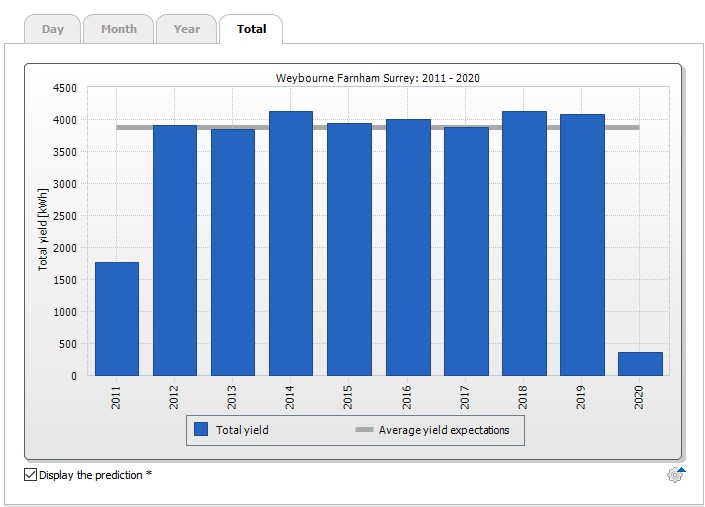This screenshot has height=507, width=705.
Task: Open chart settings gear icon
Action: [x=675, y=475]
